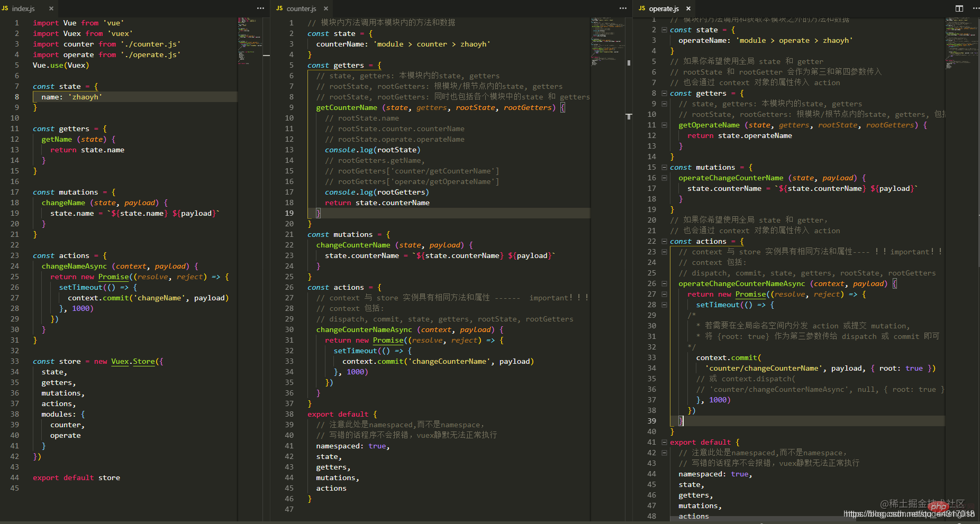Fold setTimeout callback at operate.js line 28
The height and width of the screenshot is (524, 980).
(664, 305)
